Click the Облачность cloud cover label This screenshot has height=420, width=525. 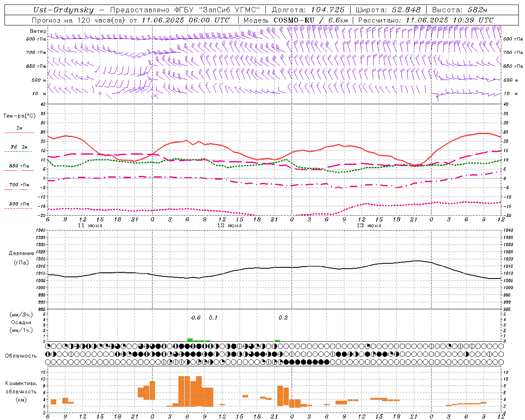pyautogui.click(x=21, y=356)
